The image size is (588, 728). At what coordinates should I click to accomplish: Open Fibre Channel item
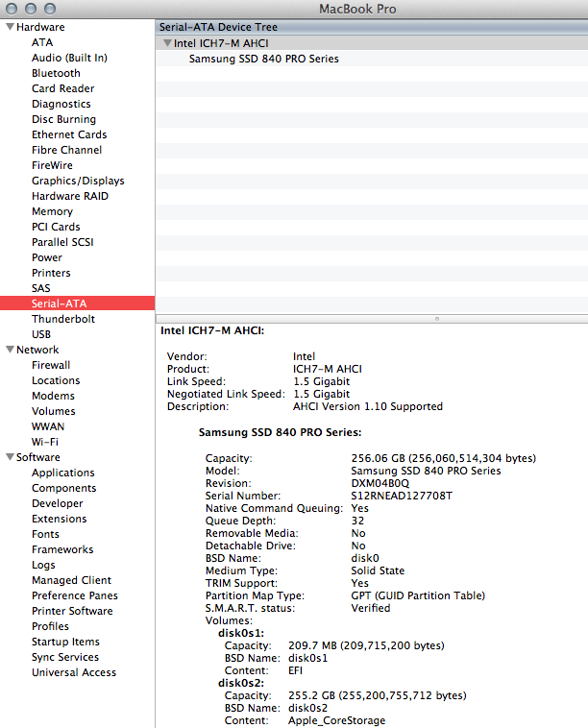pyautogui.click(x=66, y=150)
